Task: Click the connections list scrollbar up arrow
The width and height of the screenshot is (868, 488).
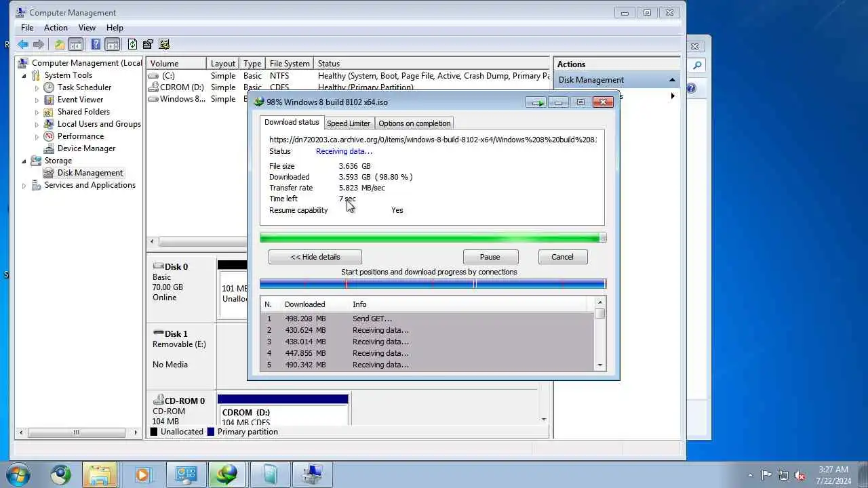Action: (x=600, y=303)
